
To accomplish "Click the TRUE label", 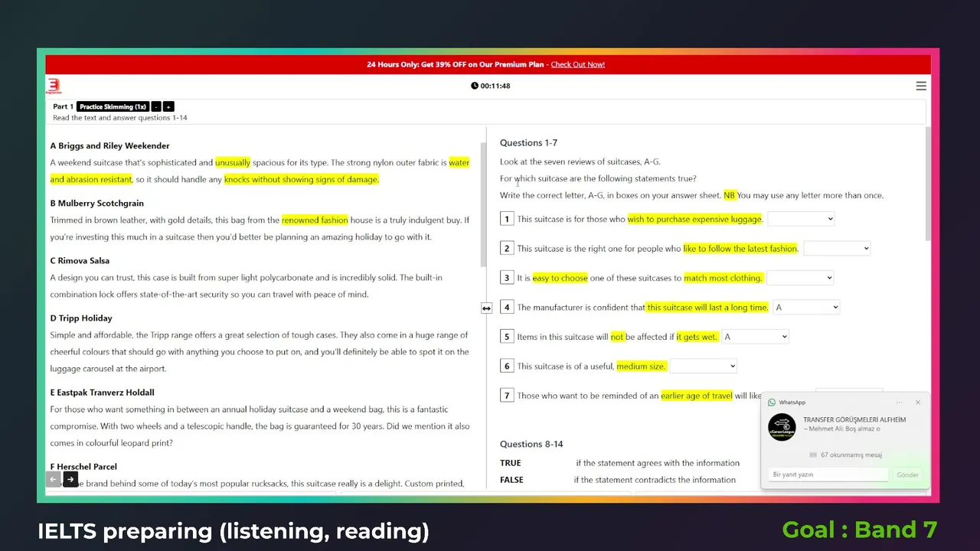I will click(x=511, y=463).
